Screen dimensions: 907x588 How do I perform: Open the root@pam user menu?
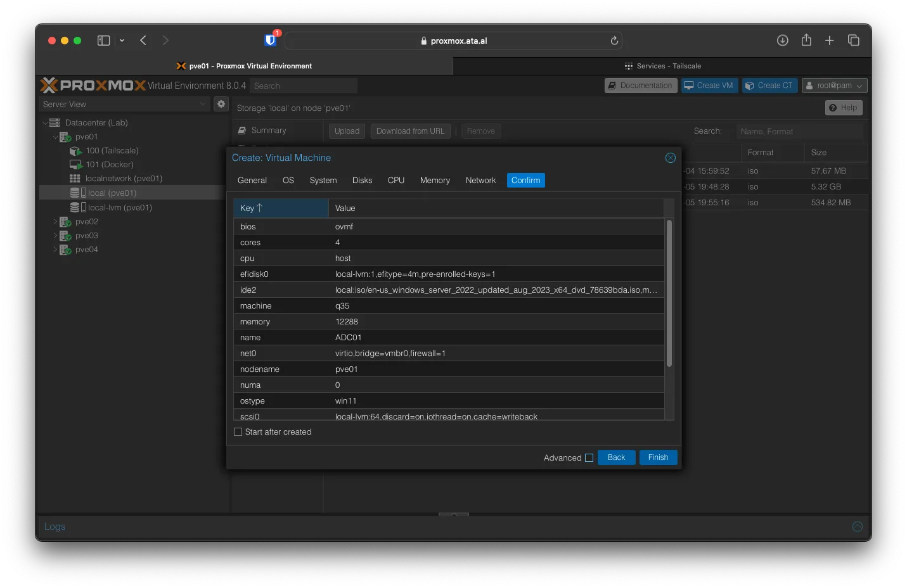834,86
